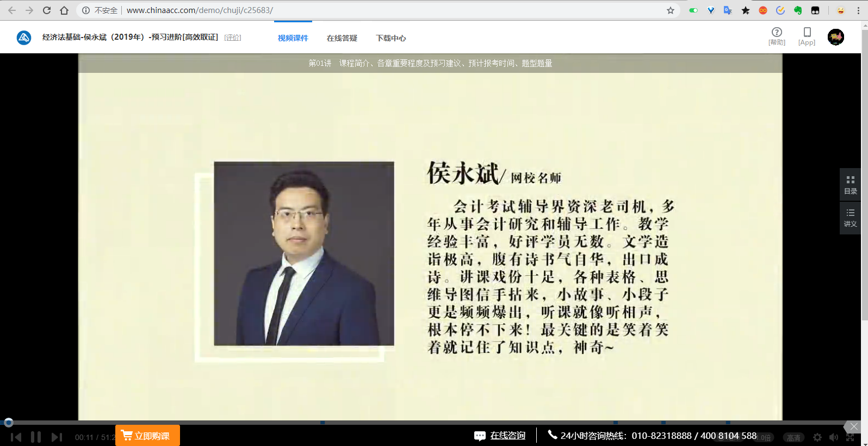This screenshot has width=868, height=446.
Task: Click the user profile avatar
Action: [x=835, y=37]
